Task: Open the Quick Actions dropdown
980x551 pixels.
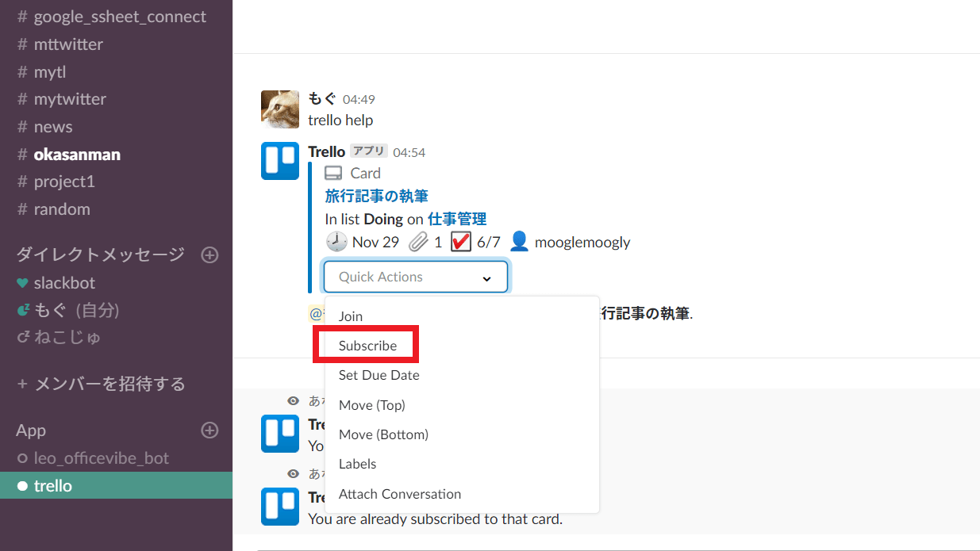Action: click(x=415, y=277)
